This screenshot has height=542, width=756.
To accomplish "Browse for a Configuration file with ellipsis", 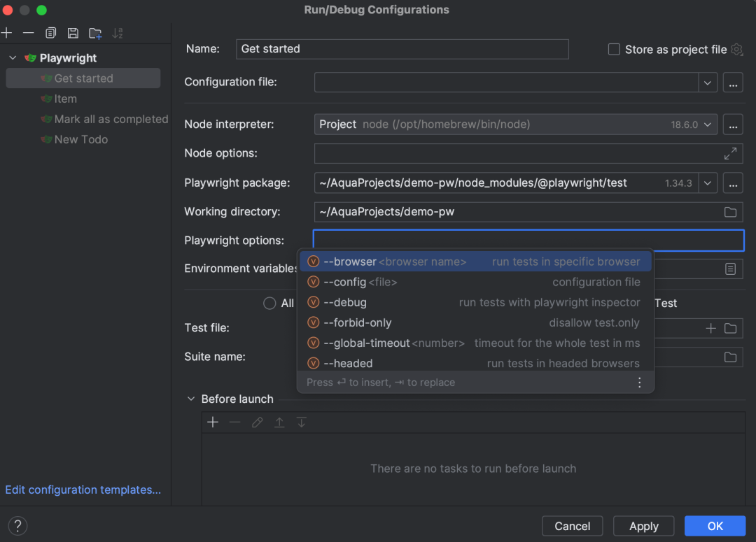I will point(733,83).
